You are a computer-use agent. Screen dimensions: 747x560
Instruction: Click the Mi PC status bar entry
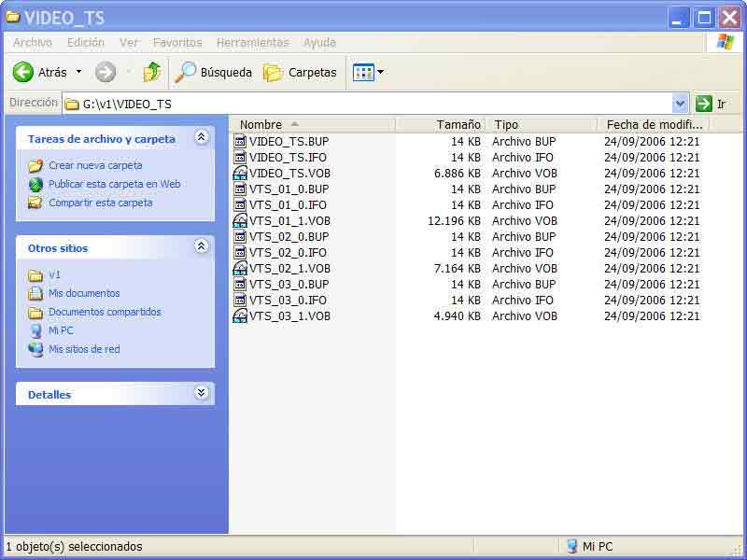click(x=590, y=546)
